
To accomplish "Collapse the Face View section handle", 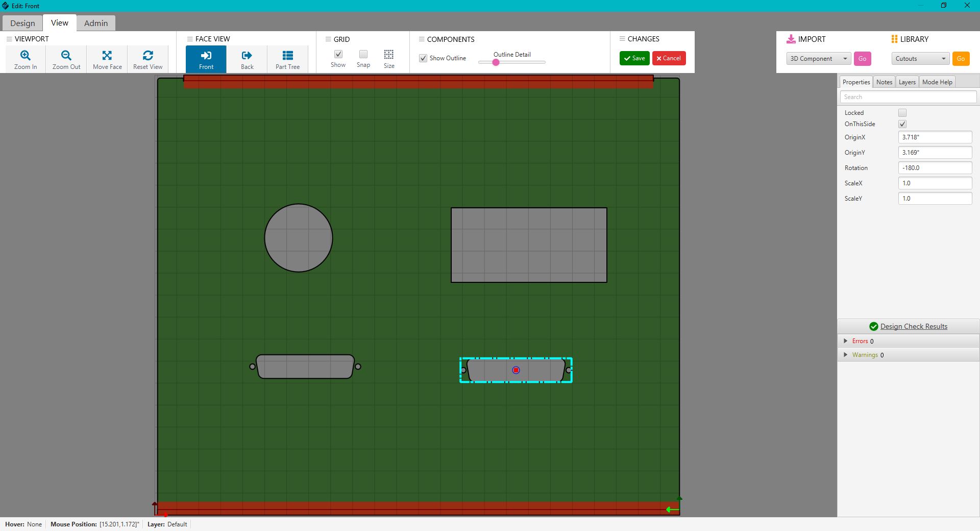I will click(190, 39).
